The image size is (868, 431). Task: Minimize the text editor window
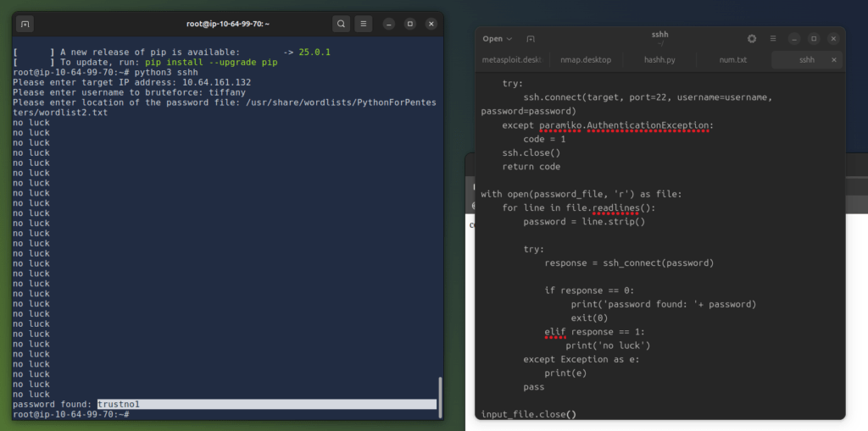click(x=793, y=39)
